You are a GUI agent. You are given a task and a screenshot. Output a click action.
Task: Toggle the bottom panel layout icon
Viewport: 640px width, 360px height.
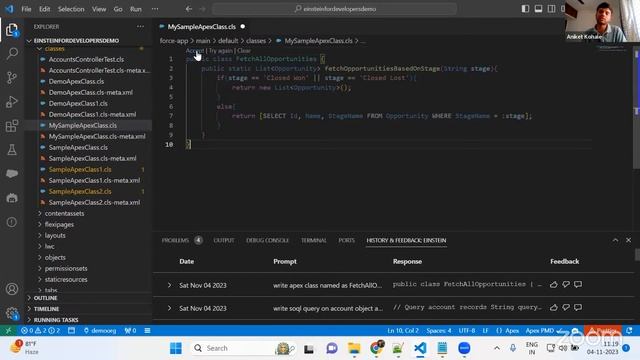click(x=538, y=9)
